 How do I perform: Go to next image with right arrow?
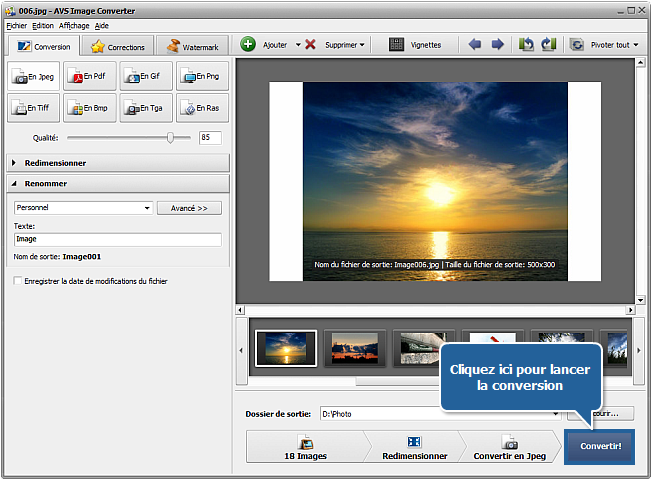(x=497, y=45)
